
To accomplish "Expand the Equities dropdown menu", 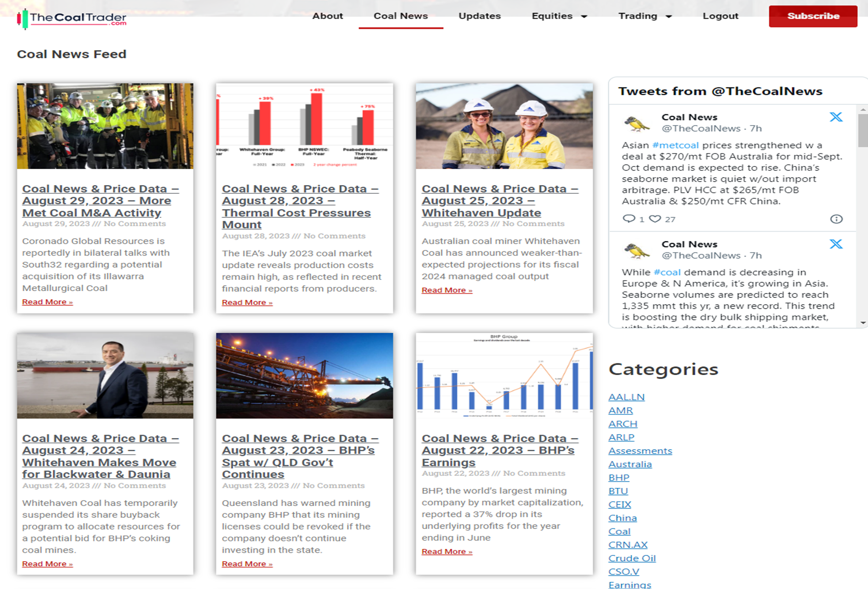I will tap(559, 16).
